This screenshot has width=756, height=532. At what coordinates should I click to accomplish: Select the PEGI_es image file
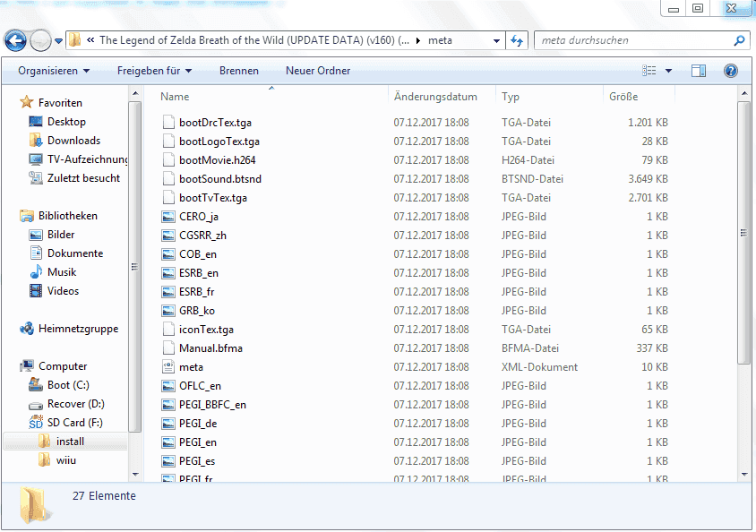click(x=197, y=460)
